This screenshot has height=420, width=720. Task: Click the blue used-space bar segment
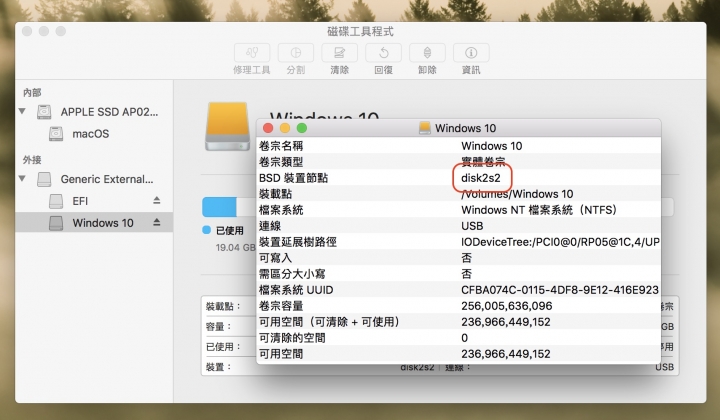[x=219, y=207]
